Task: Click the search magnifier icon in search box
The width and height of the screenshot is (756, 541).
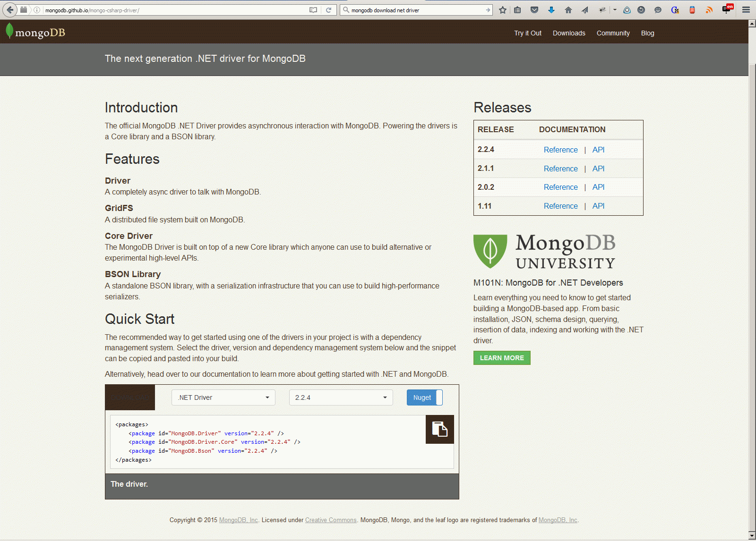Action: [x=346, y=10]
